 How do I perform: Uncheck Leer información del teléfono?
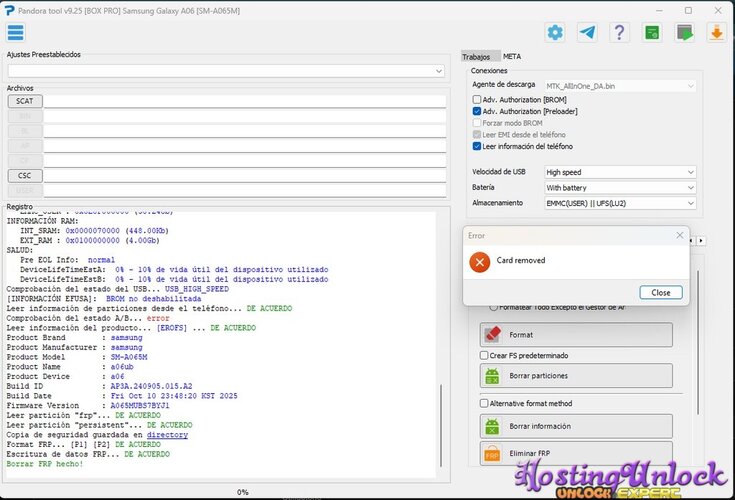477,146
